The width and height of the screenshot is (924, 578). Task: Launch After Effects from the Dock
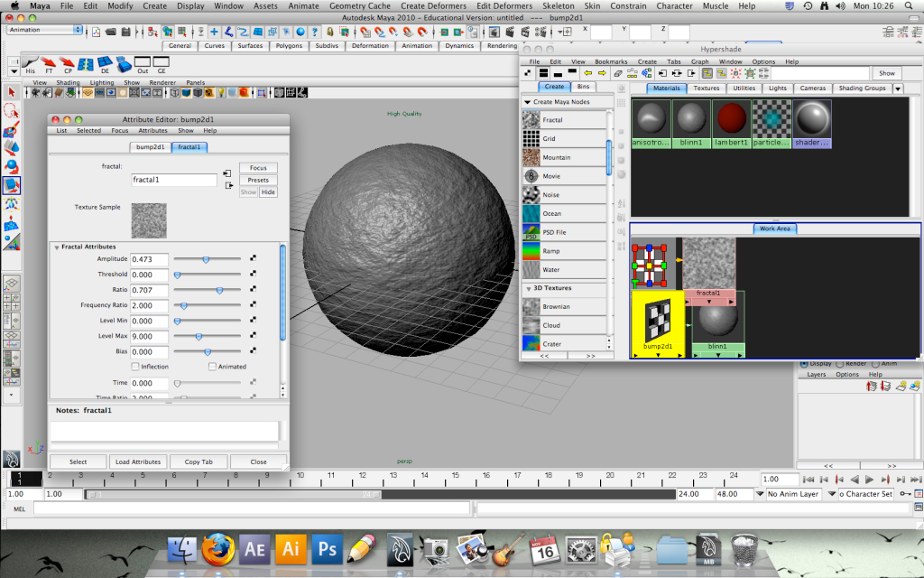[254, 548]
